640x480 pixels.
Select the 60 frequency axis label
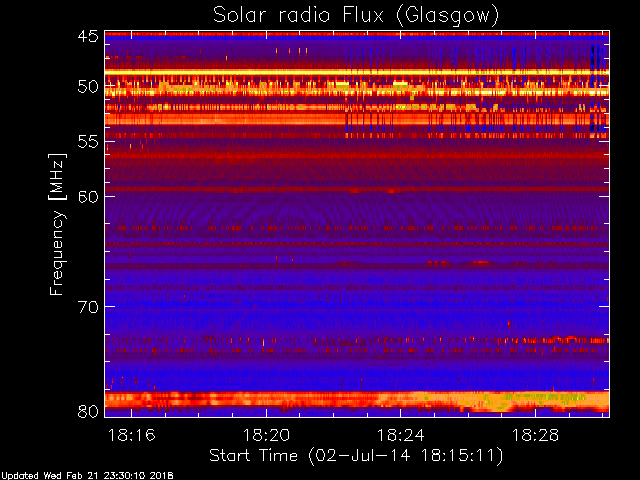88,197
